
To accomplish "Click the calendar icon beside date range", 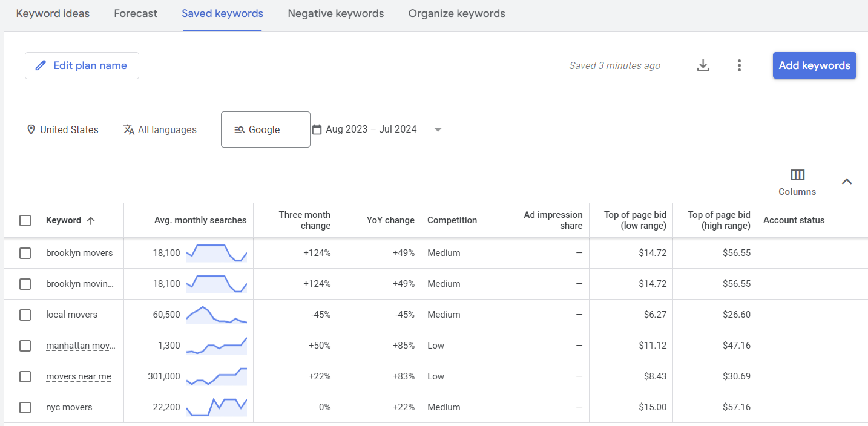I will pyautogui.click(x=317, y=129).
